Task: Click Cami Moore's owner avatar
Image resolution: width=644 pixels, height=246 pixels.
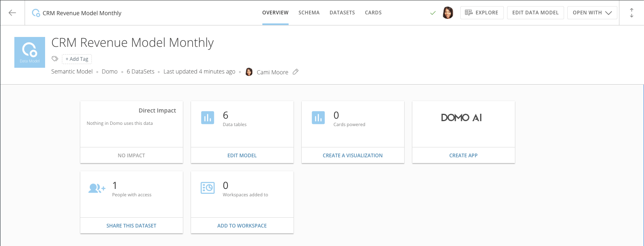Action: click(249, 72)
